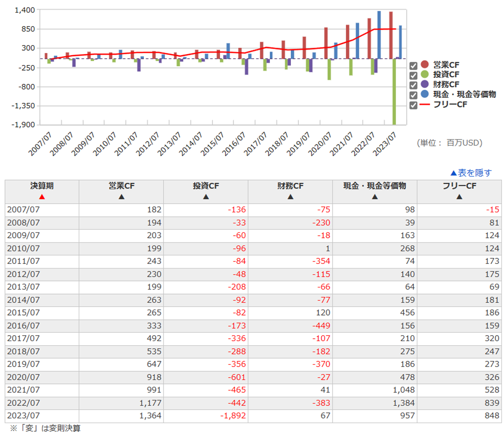Click the green 投資CF legend circle
Viewport: 504px width, 432px height.
[425, 74]
